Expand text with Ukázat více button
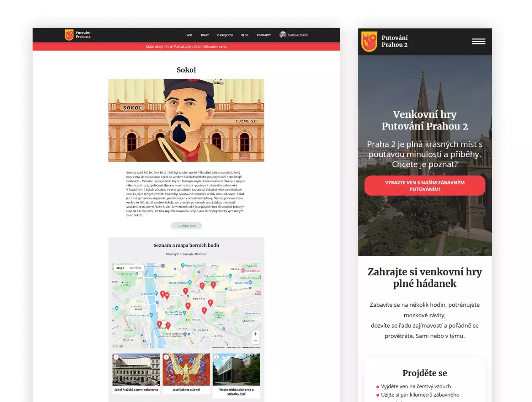The width and height of the screenshot is (532, 402). (186, 225)
